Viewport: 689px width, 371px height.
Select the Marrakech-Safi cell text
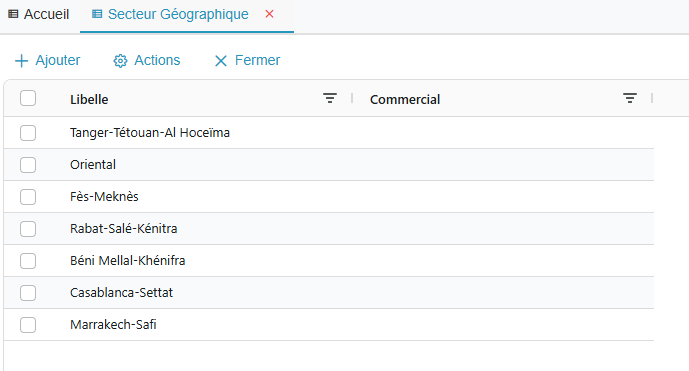point(113,325)
